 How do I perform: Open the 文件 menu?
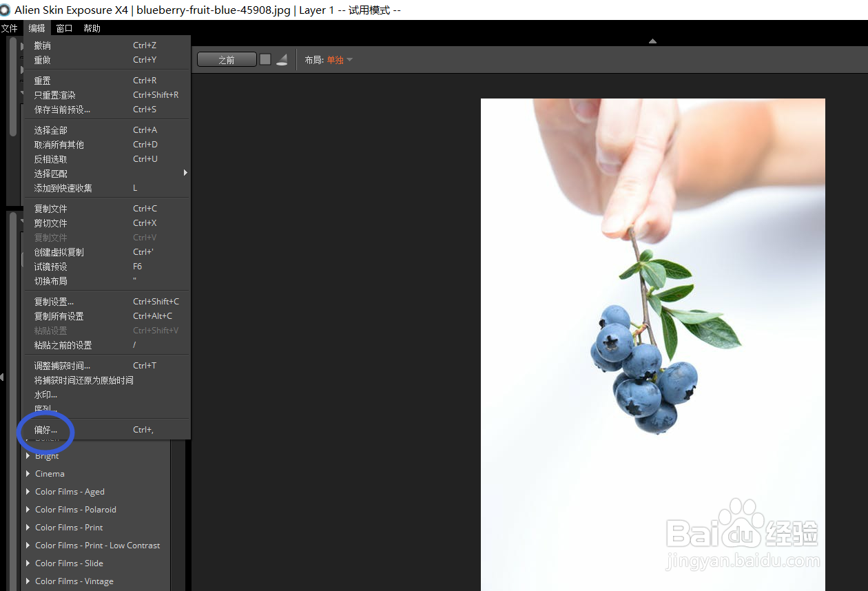click(x=10, y=28)
